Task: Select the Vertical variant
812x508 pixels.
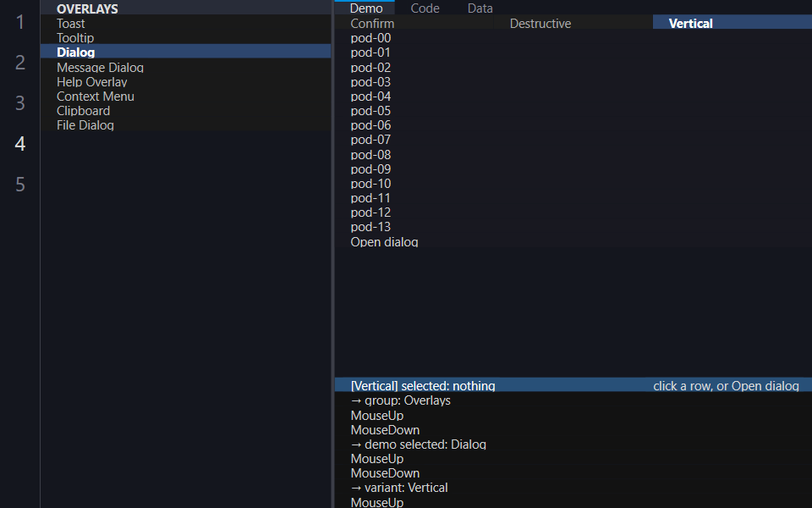Action: click(x=732, y=24)
